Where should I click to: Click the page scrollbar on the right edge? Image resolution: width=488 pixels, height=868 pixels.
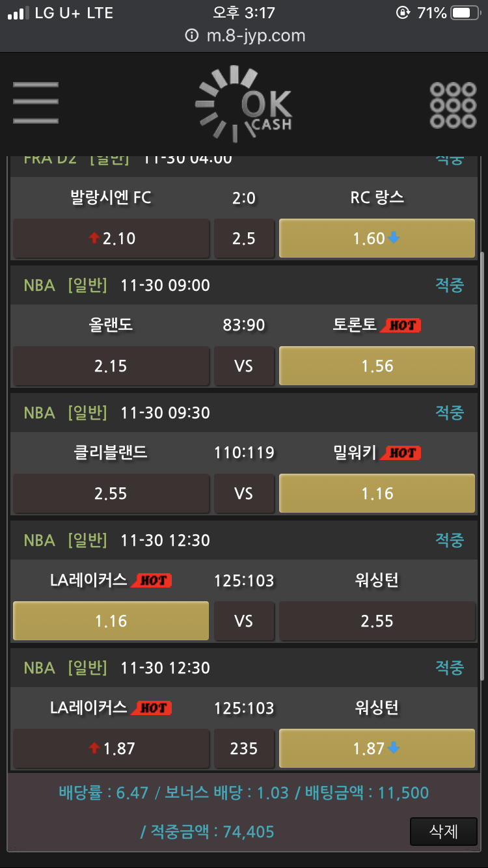481,465
